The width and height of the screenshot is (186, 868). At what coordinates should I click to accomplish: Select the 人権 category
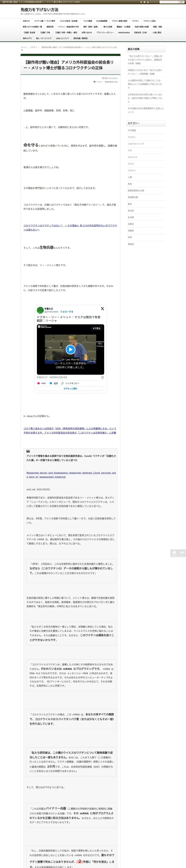(x=130, y=177)
